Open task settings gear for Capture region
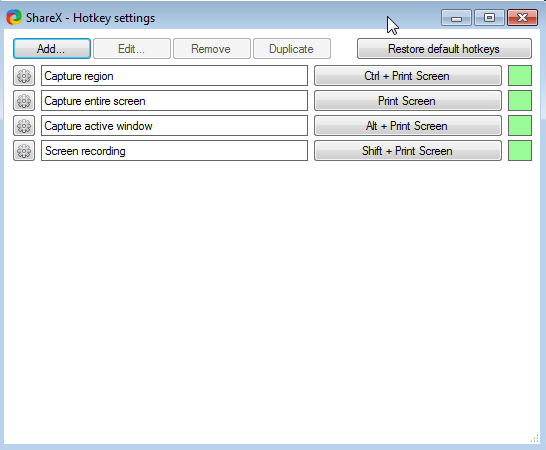 24,76
